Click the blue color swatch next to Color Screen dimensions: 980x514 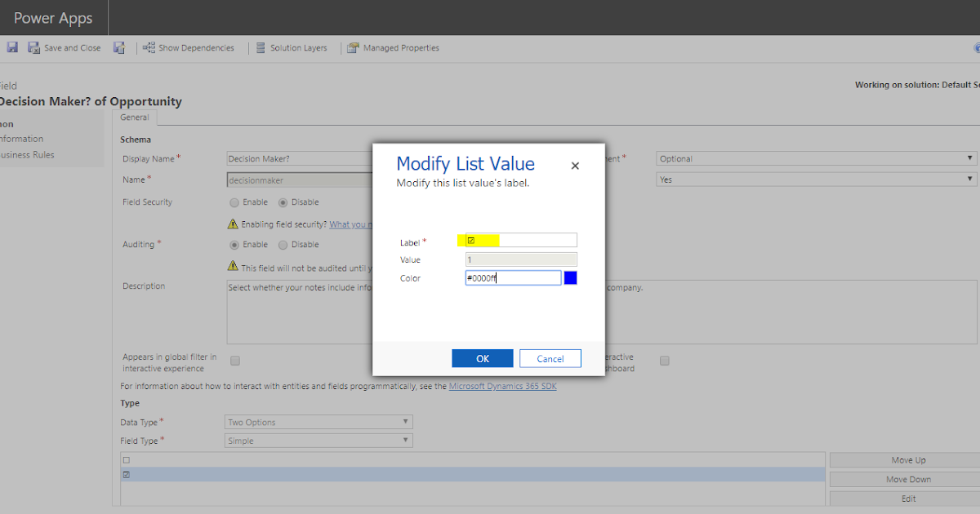(568, 277)
